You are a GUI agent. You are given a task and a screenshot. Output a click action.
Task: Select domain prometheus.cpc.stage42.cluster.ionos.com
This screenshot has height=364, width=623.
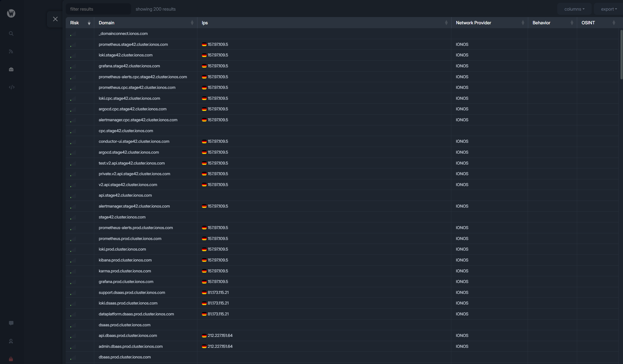click(137, 87)
